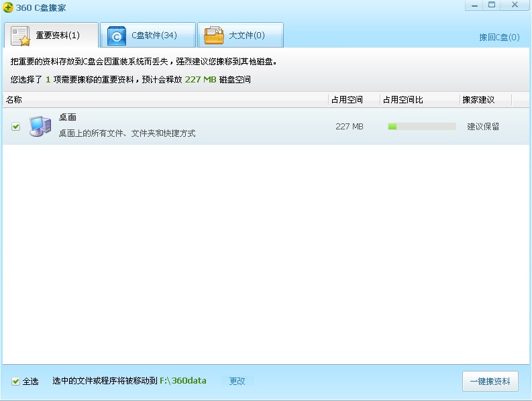Close the 360 C盘搬家 window
Screen dimensions: 532x401
(x=515, y=5)
